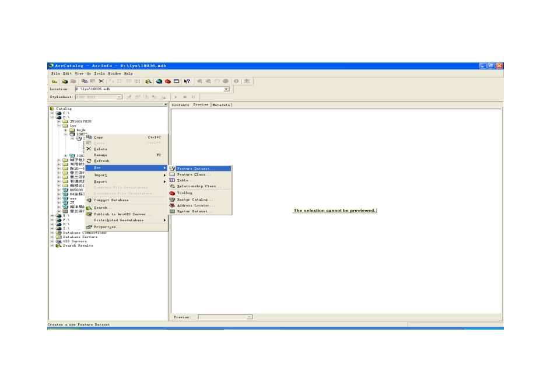Select Compact Database in context menu
This screenshot has height=392, width=554.
[x=127, y=200]
